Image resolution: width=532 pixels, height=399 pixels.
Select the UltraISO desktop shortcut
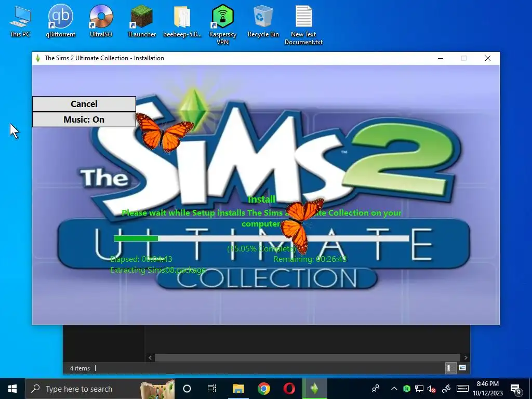(101, 22)
